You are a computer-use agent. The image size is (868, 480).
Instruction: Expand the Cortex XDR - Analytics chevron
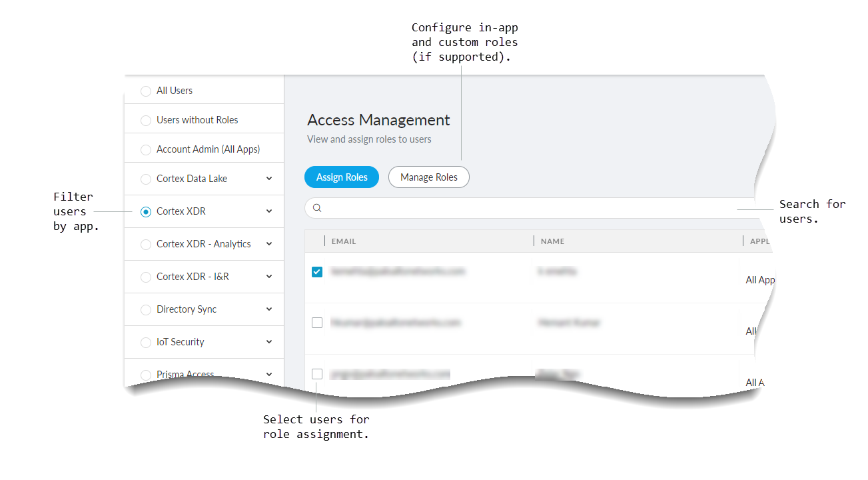point(269,244)
